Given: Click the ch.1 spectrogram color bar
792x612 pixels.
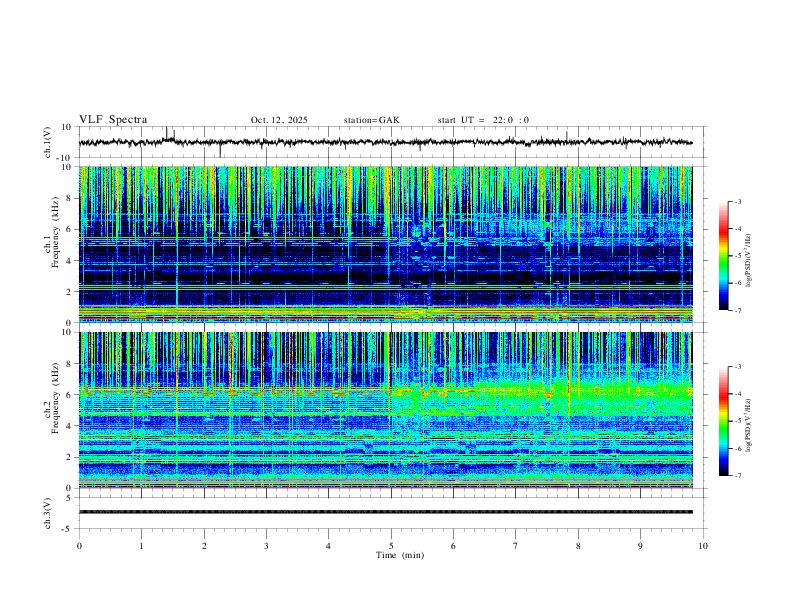Looking at the screenshot, I should pos(723,256).
